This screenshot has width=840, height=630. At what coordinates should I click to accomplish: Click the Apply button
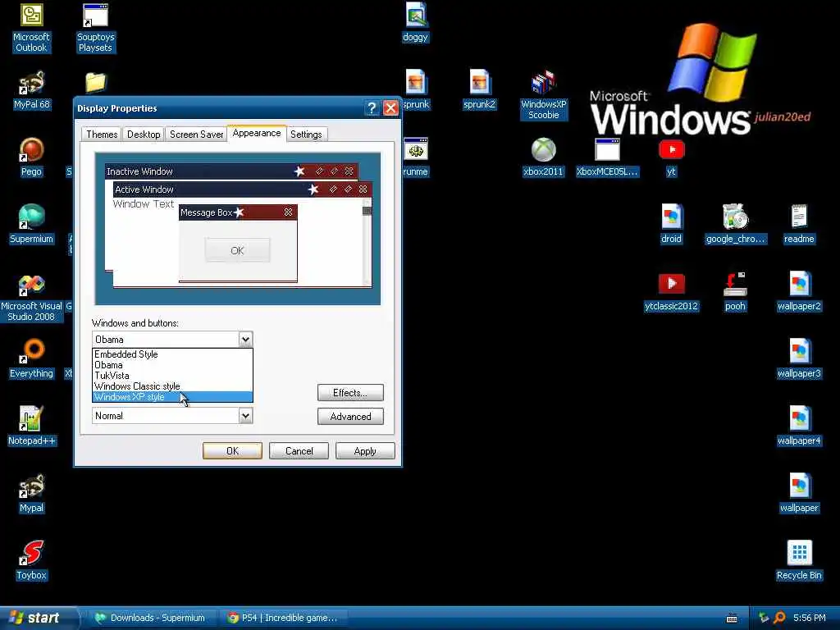pos(365,451)
